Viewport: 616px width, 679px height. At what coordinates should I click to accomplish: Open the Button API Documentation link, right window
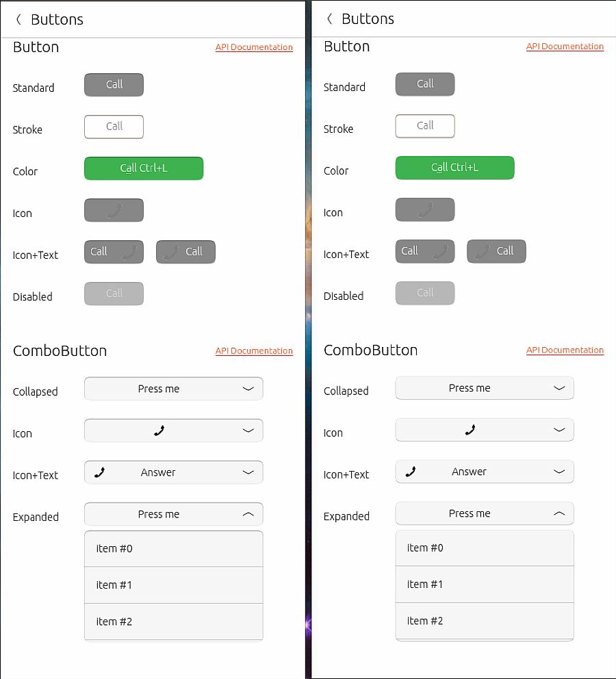pyautogui.click(x=565, y=47)
